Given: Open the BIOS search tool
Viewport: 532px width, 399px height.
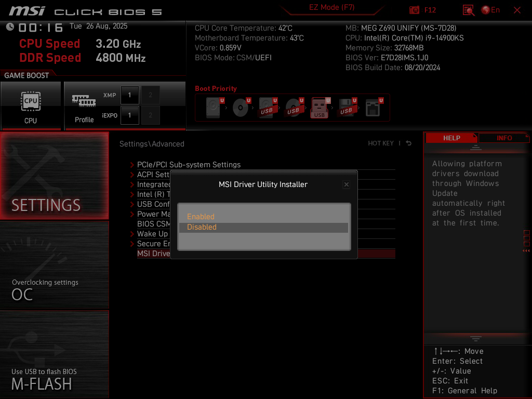Looking at the screenshot, I should point(469,10).
